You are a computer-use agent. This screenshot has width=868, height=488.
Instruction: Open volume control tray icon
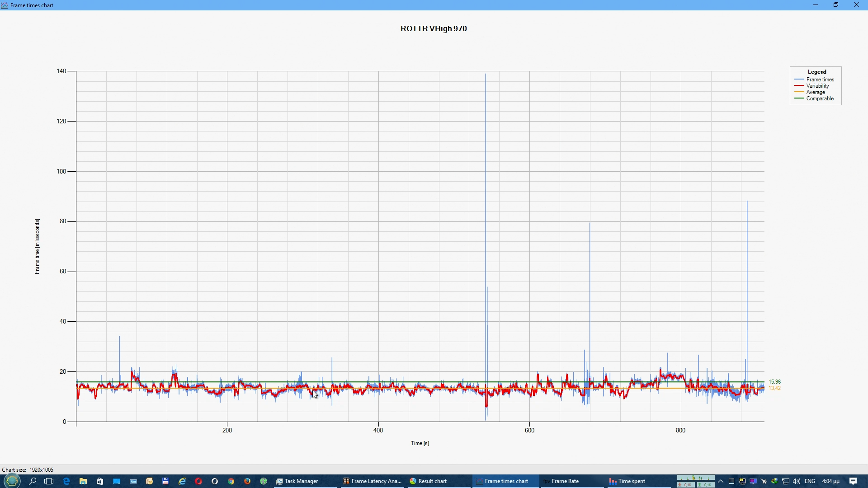pos(797,481)
